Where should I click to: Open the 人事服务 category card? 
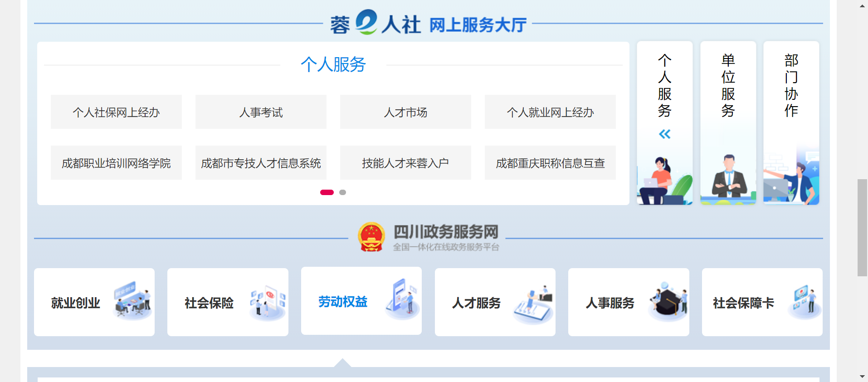tap(629, 302)
